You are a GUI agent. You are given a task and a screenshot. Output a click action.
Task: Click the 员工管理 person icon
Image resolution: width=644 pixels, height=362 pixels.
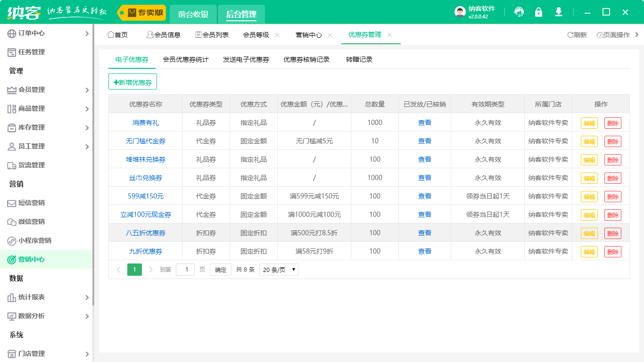click(12, 146)
